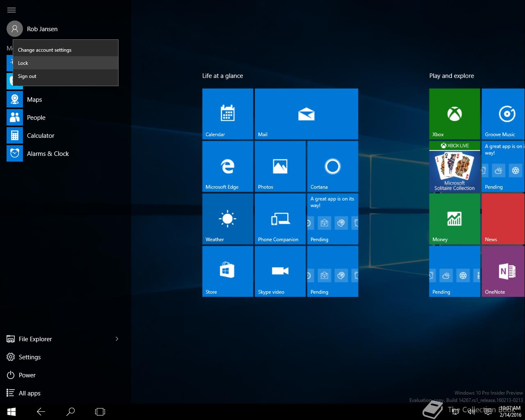Show All apps list

pos(66,393)
